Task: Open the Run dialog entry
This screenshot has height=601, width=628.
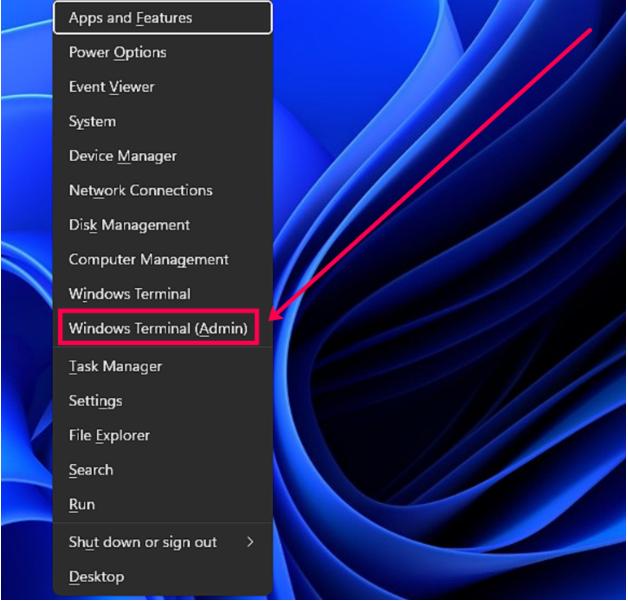Action: 163,504
